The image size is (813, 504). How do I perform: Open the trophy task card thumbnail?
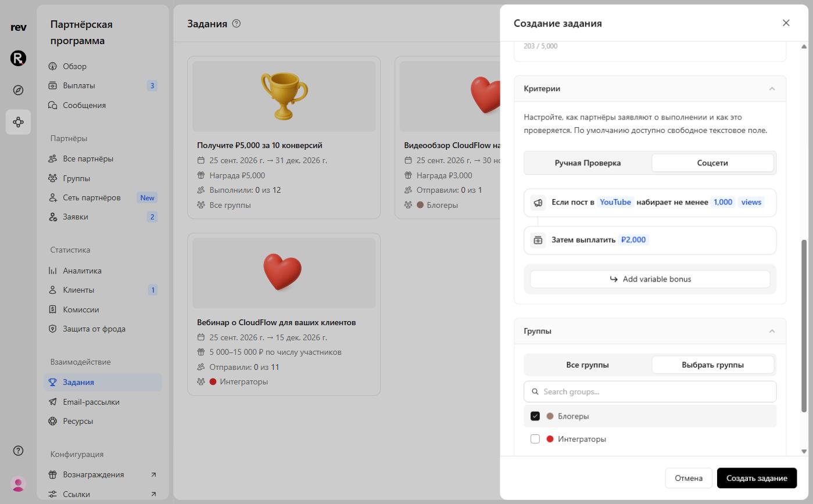(x=284, y=96)
